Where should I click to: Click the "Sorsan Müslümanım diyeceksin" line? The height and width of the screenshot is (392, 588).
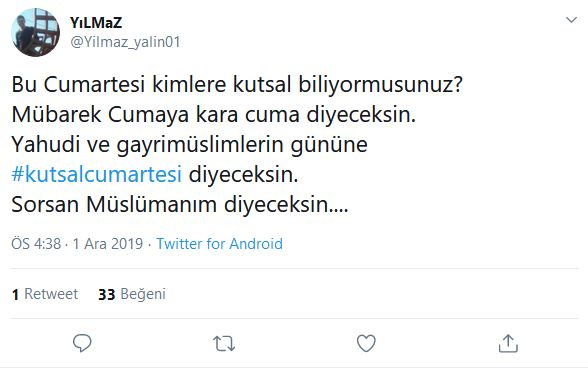(180, 205)
